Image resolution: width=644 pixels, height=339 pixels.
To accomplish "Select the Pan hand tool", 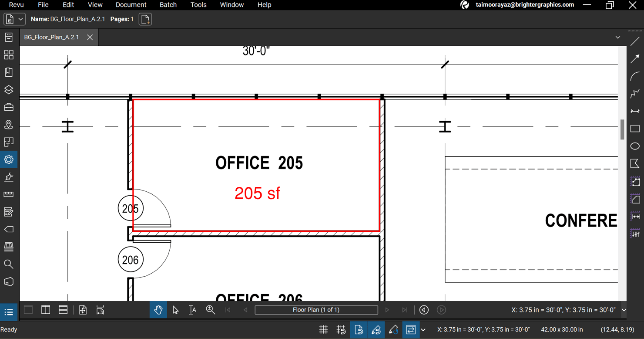I will [x=158, y=310].
